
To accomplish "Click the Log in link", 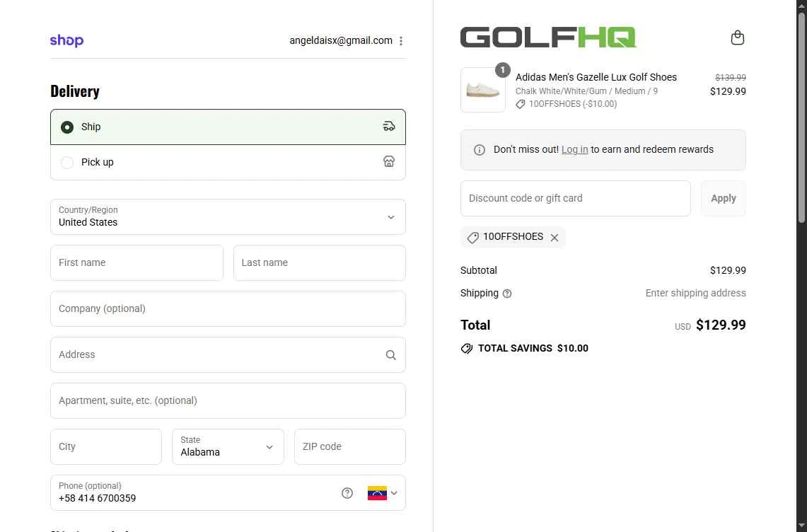I will pyautogui.click(x=574, y=149).
